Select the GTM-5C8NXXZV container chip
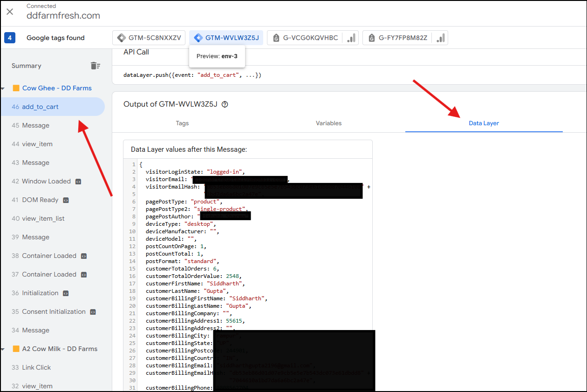The width and height of the screenshot is (587, 392). pos(149,38)
